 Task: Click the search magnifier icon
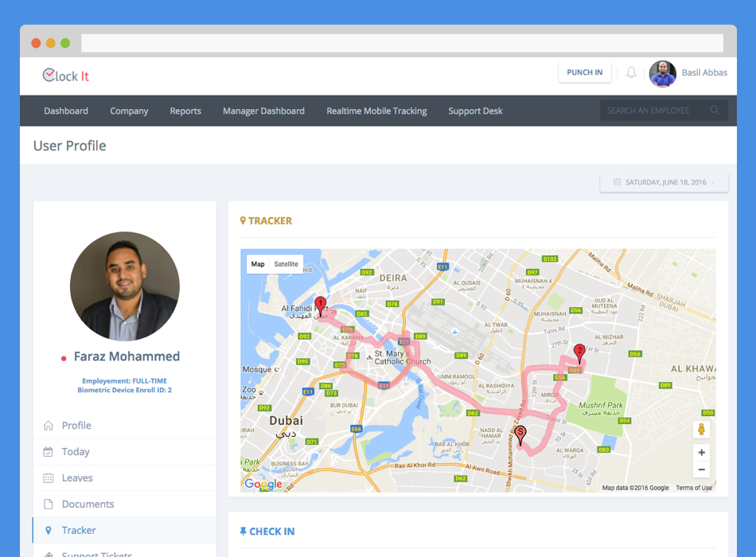point(715,111)
